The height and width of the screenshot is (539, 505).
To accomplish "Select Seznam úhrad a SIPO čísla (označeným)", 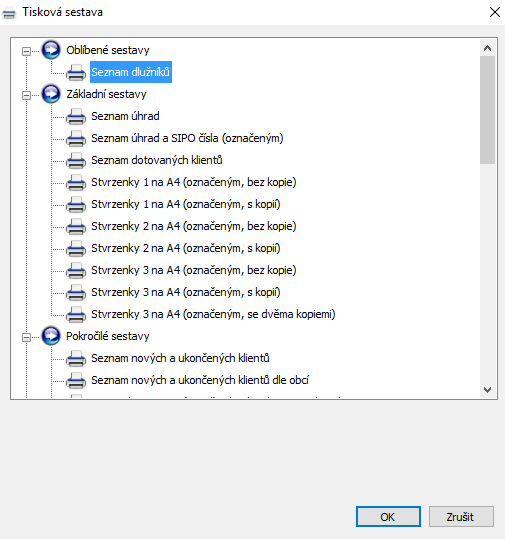I will pos(187,138).
